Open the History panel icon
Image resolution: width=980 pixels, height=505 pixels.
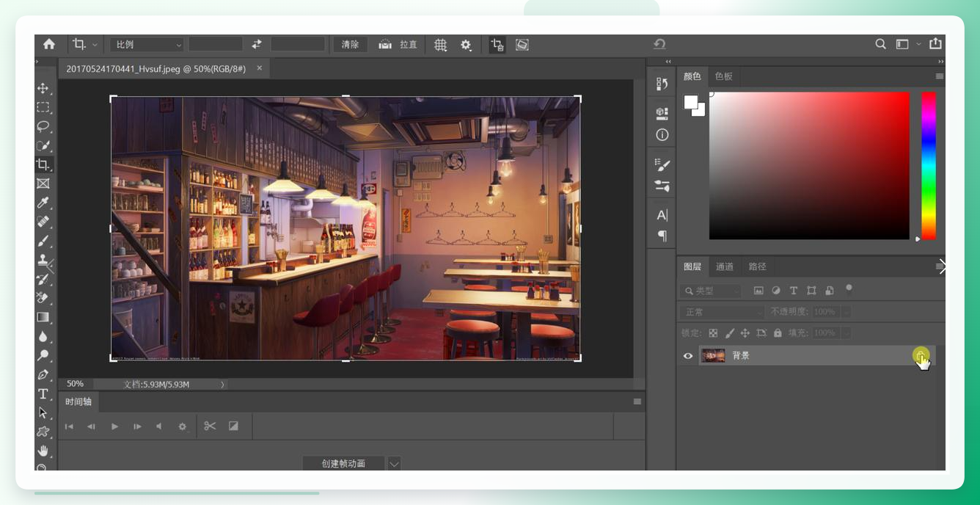pos(662,84)
